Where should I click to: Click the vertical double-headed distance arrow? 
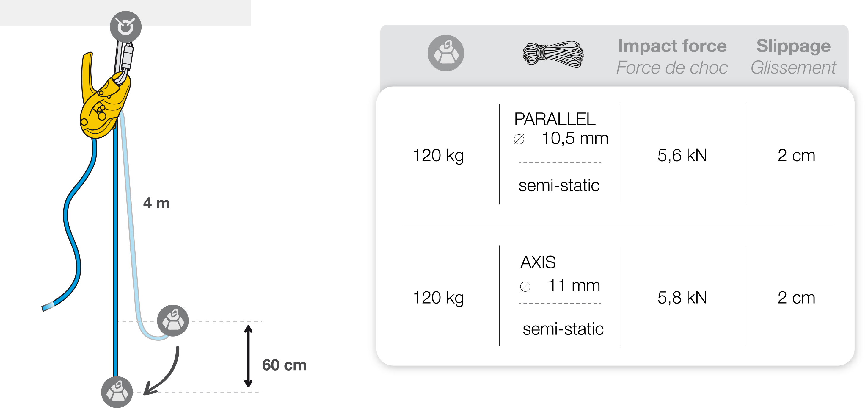248,357
